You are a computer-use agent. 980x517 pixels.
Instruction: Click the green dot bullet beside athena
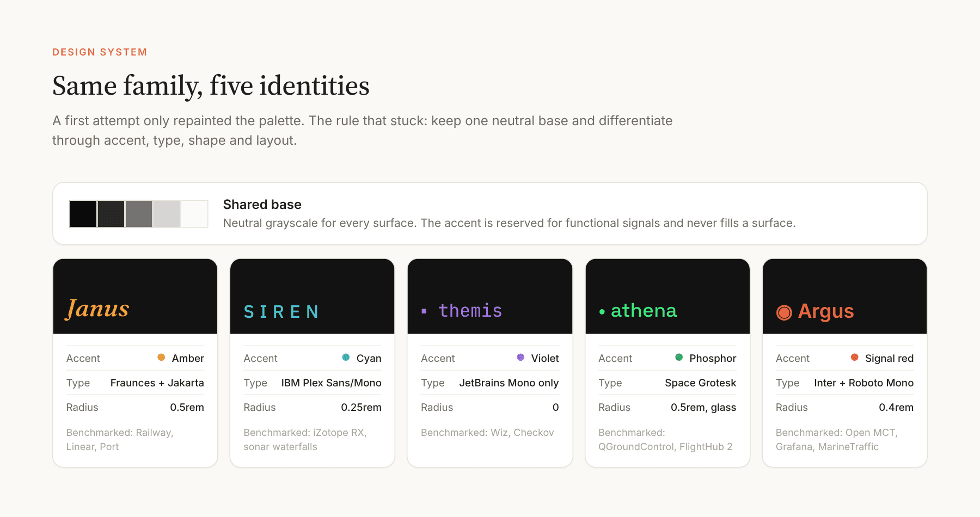(x=602, y=312)
